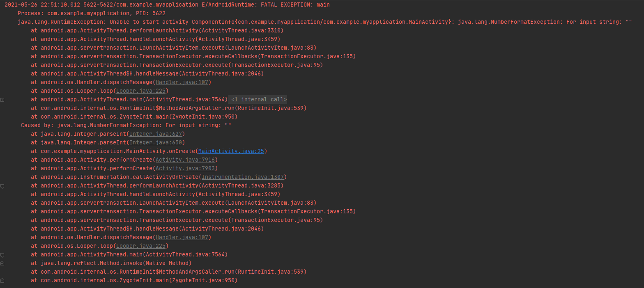Open Looper.java:225 link above 'Caused by'

click(x=141, y=91)
